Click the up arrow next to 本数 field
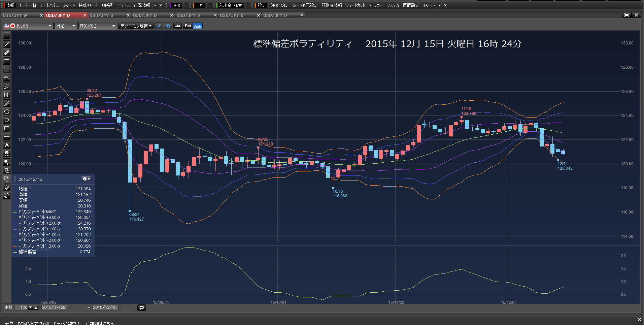The image size is (644, 325). 36,307
